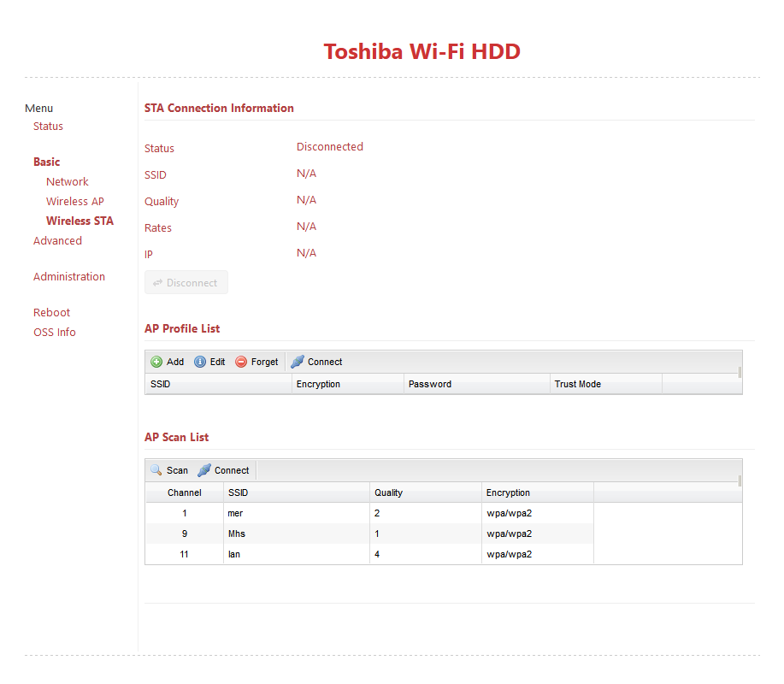Viewport: 784px width, 684px height.
Task: Click channel 9 cell in Mhs row
Action: pyautogui.click(x=185, y=534)
